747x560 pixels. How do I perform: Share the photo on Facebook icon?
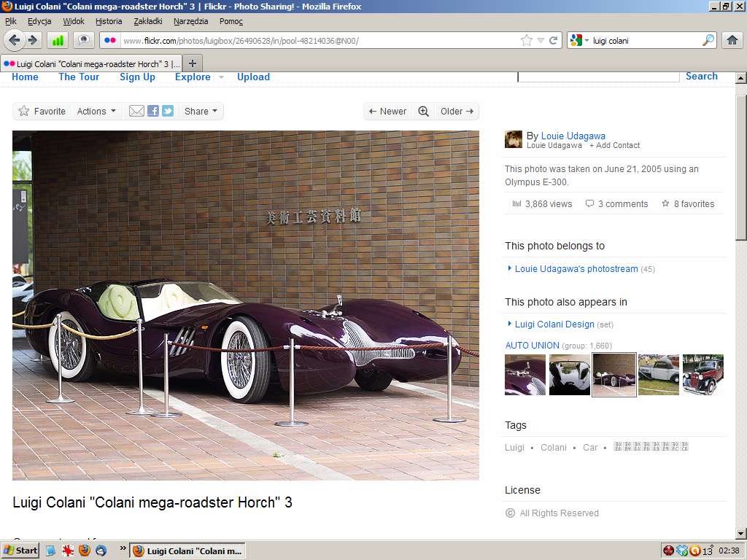[153, 111]
